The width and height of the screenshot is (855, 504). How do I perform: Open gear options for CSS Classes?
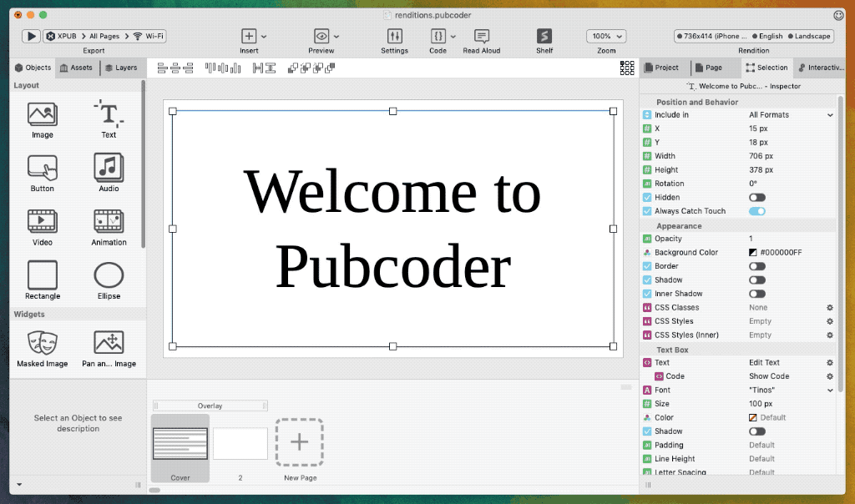tap(830, 307)
